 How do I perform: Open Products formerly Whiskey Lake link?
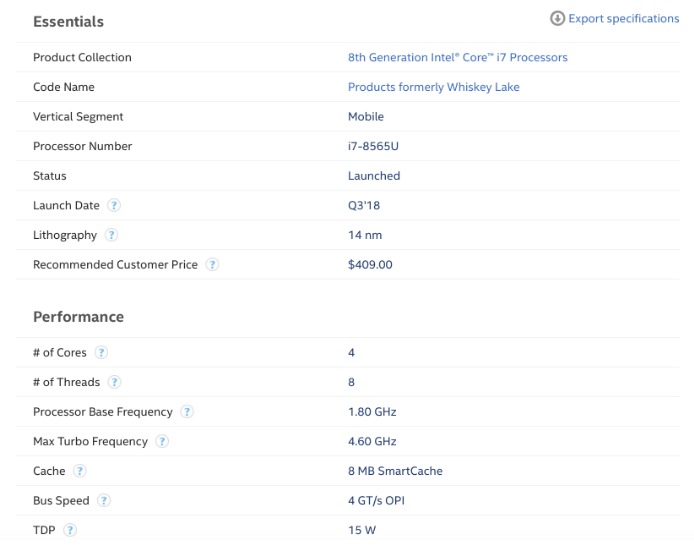click(434, 87)
